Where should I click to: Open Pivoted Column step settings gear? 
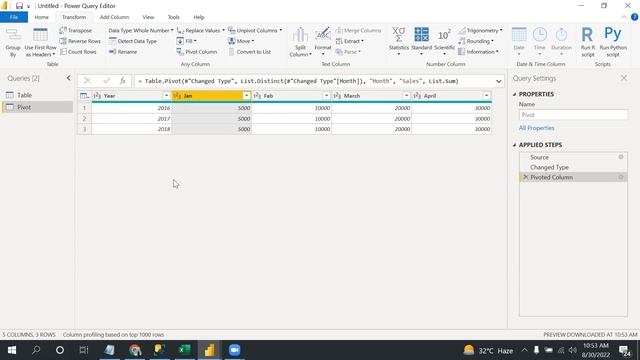pos(621,177)
